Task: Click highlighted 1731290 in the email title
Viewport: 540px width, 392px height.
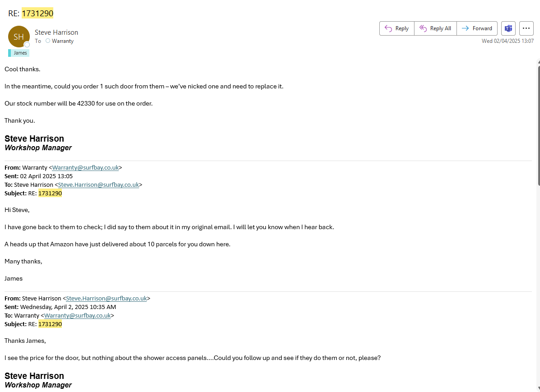Action: [37, 14]
